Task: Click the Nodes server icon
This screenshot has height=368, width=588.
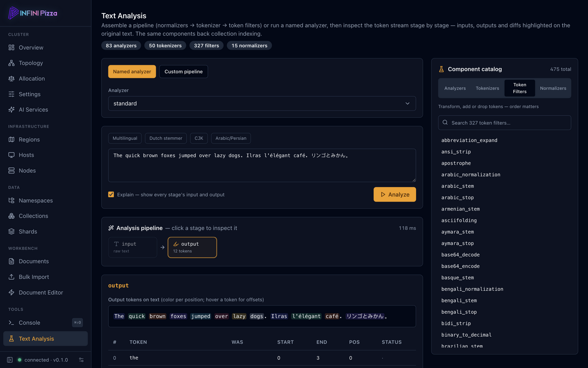Action: coord(11,171)
